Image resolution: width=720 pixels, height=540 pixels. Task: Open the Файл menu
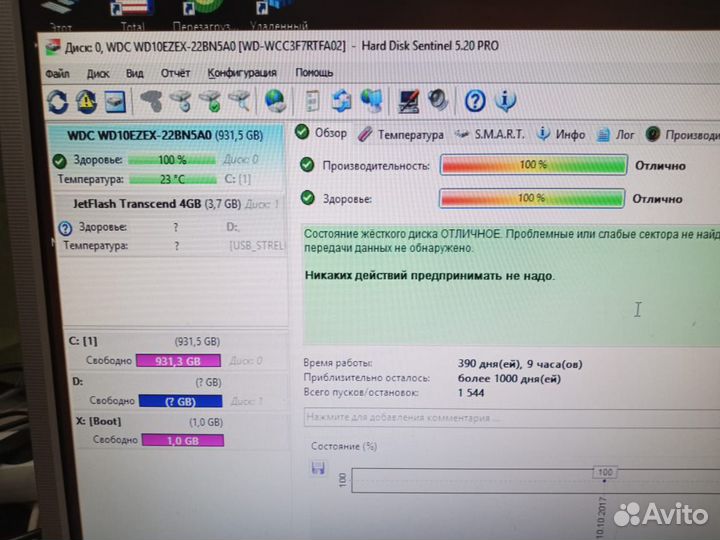57,73
